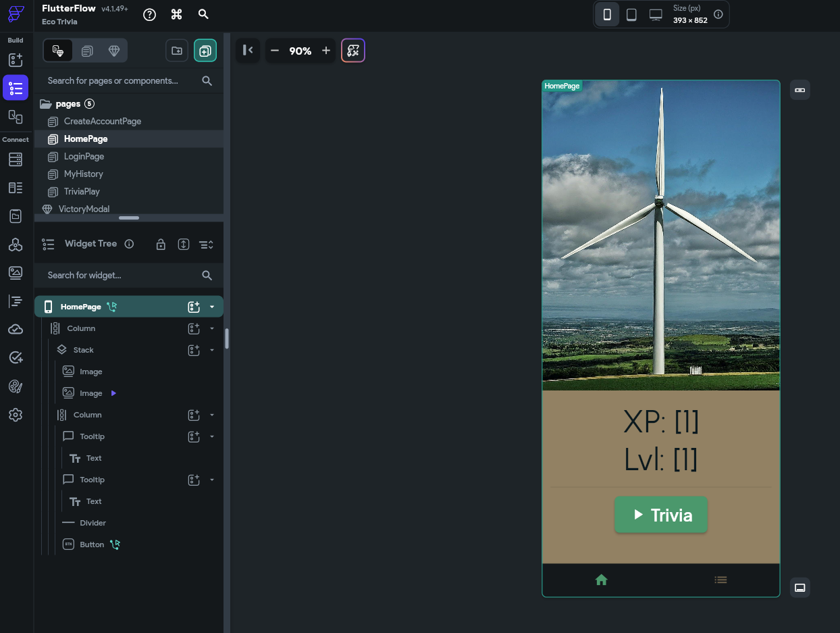Switch canvas to tablet device view
Image resolution: width=840 pixels, height=633 pixels.
[631, 15]
